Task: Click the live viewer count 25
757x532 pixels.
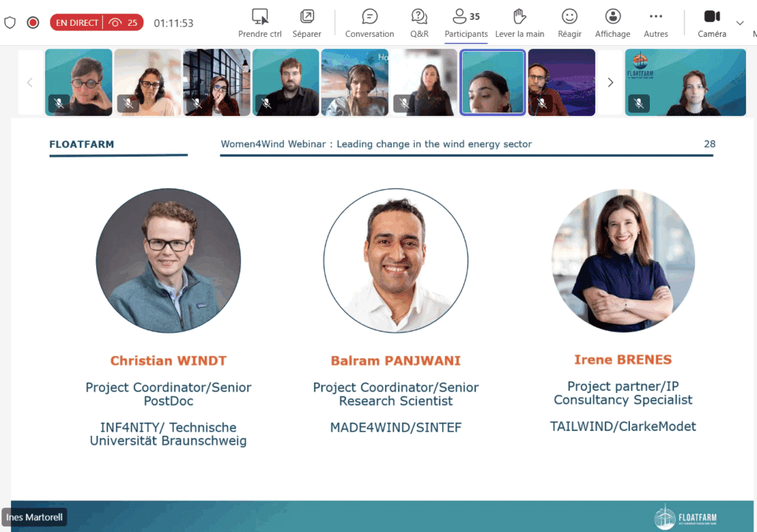Action: pyautogui.click(x=124, y=23)
